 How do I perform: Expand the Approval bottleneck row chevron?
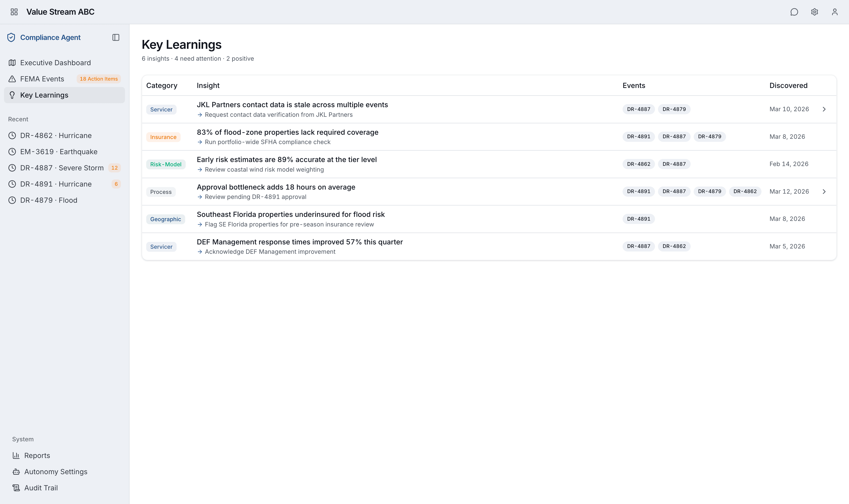pos(824,192)
